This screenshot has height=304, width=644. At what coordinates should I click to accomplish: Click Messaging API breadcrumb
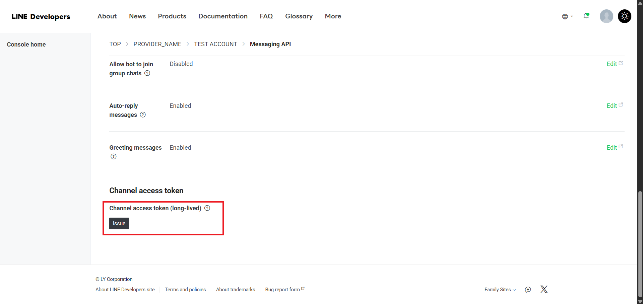tap(270, 44)
